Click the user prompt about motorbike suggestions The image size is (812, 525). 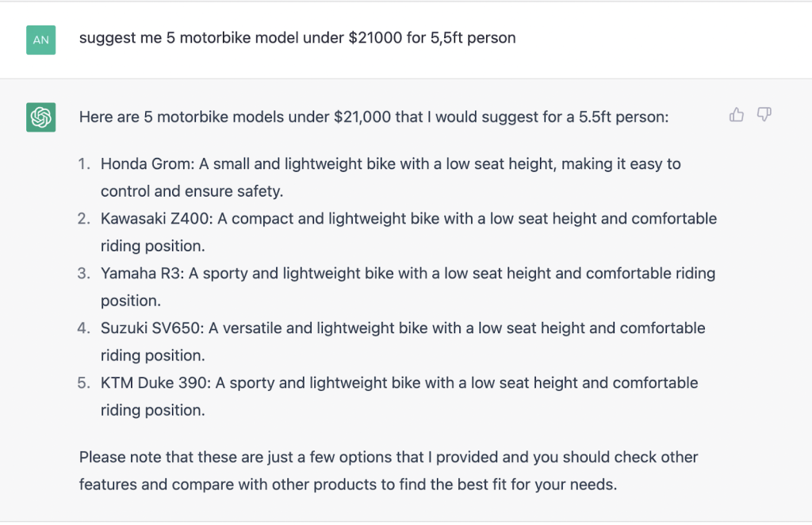click(297, 38)
